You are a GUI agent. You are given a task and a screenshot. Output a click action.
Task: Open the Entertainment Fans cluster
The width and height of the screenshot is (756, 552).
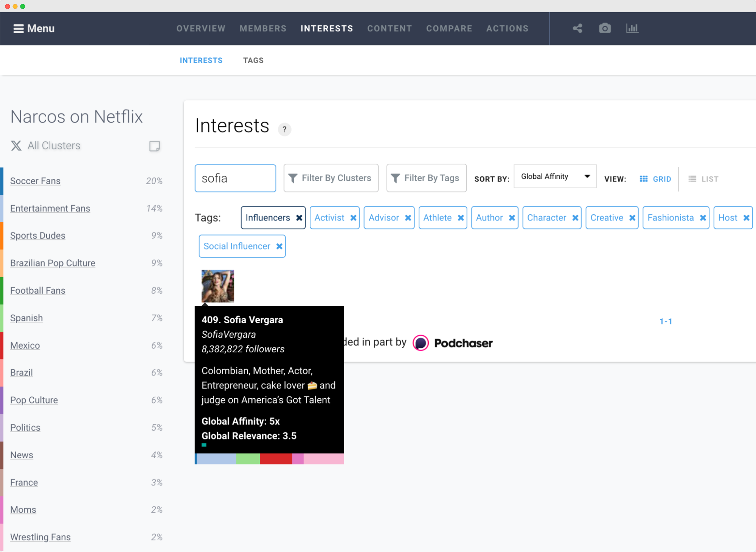pos(50,208)
